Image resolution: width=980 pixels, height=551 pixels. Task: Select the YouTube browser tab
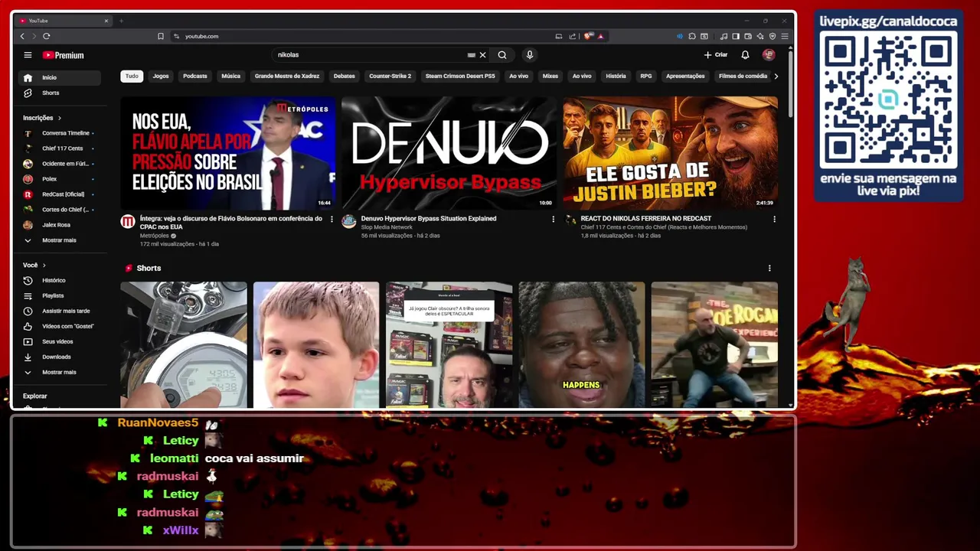click(64, 21)
